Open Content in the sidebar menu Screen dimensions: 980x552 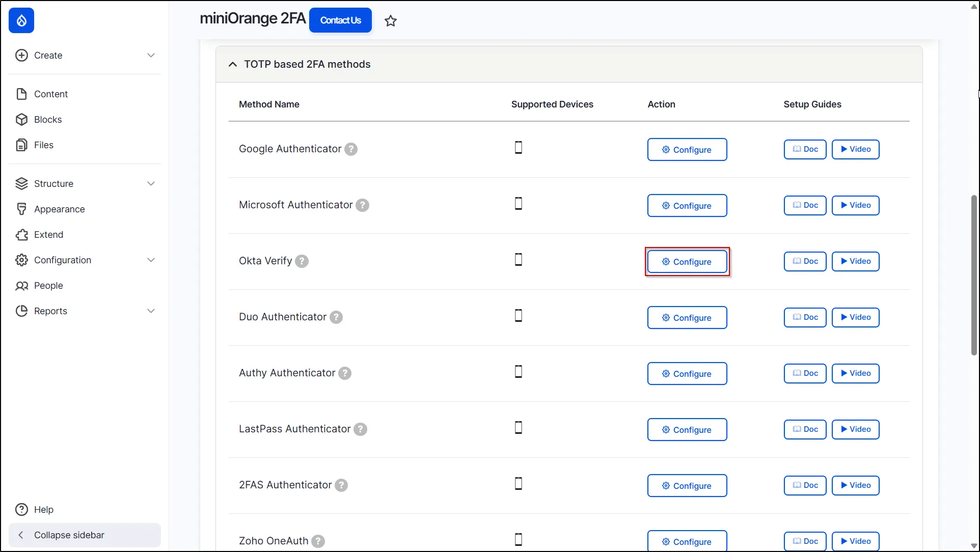[85, 94]
